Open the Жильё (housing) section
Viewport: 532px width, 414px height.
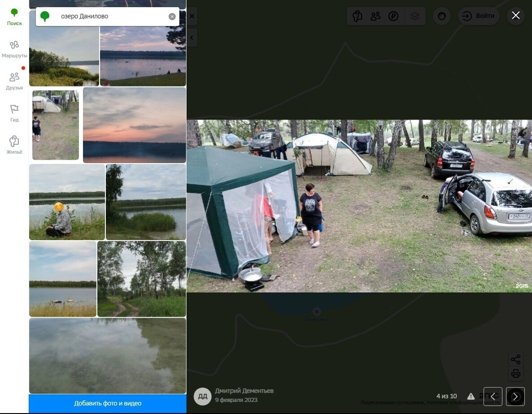(x=14, y=145)
